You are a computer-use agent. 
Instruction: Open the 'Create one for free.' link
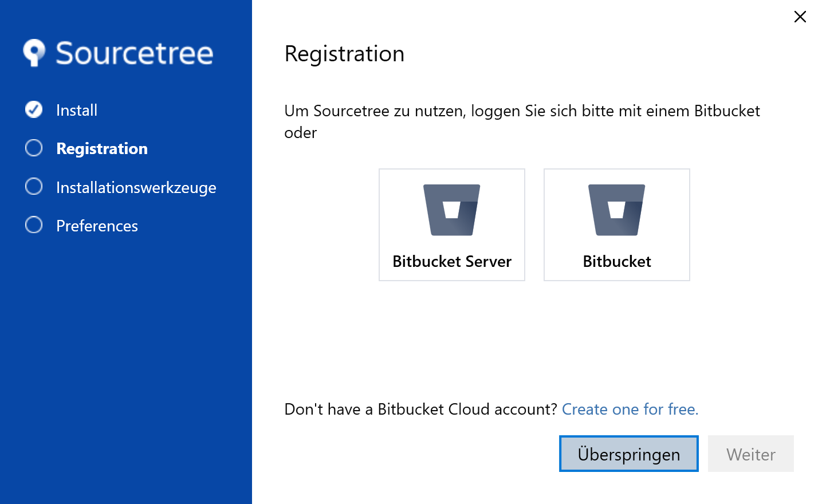630,409
